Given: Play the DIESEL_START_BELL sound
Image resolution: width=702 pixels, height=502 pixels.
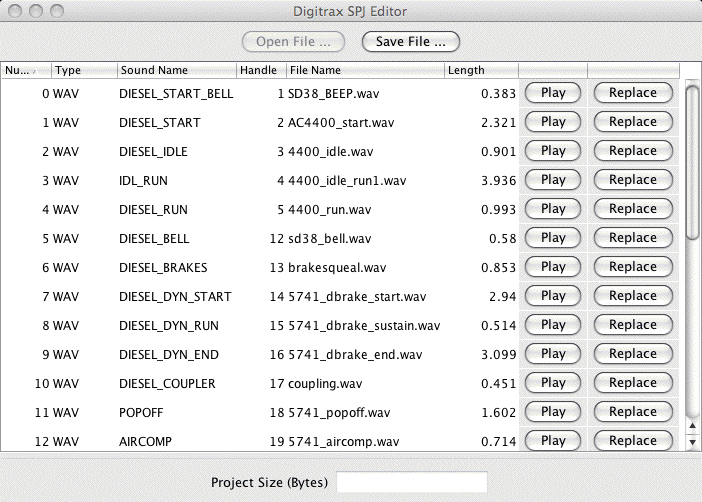Looking at the screenshot, I should (x=553, y=93).
